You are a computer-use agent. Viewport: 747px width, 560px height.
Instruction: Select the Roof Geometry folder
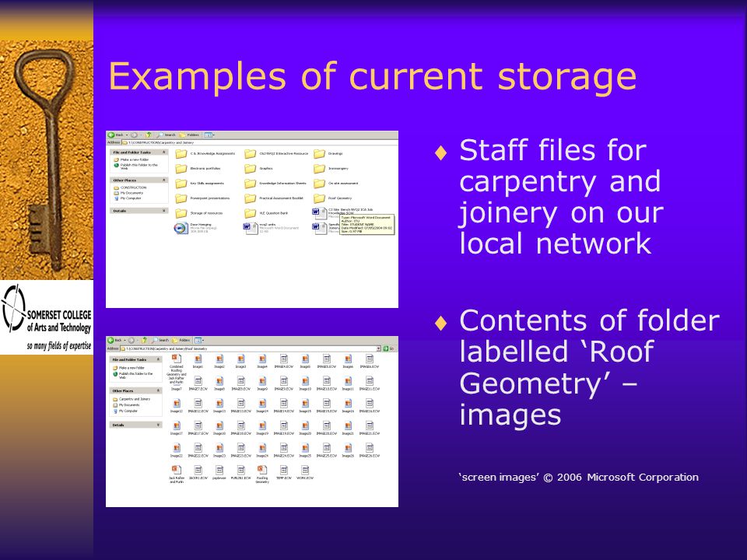click(332, 198)
